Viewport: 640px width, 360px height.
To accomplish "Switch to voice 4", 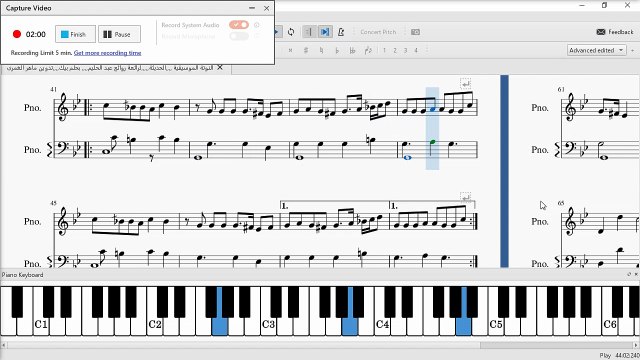I will coord(416,50).
